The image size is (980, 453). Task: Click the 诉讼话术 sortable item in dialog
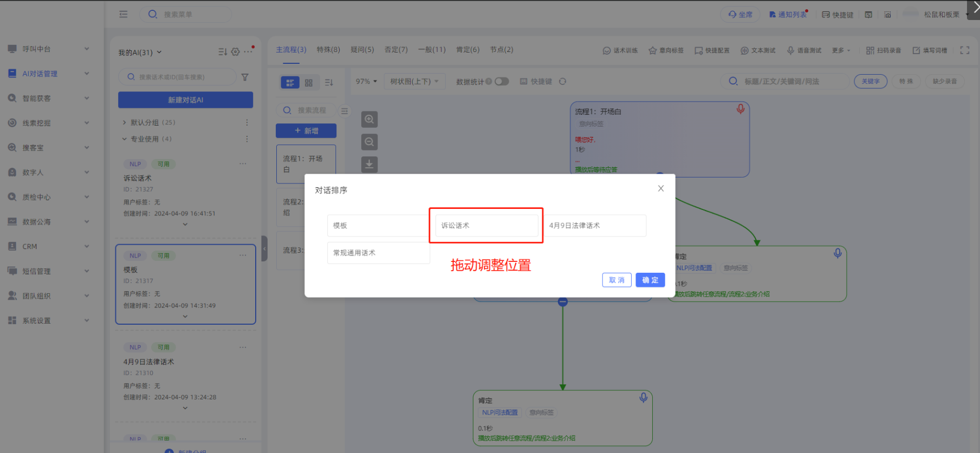486,226
